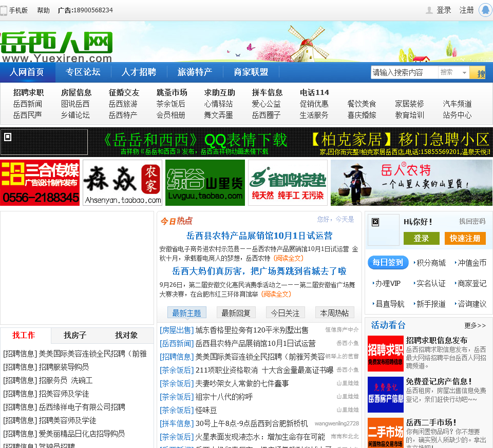Open the search type dropdown
Screen dimensions: 493x448
[x=453, y=72]
